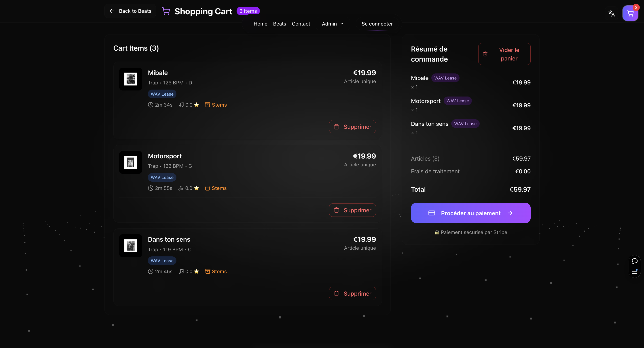Click the Dans ton sens cover thumbnail
This screenshot has width=644, height=348.
(x=131, y=246)
